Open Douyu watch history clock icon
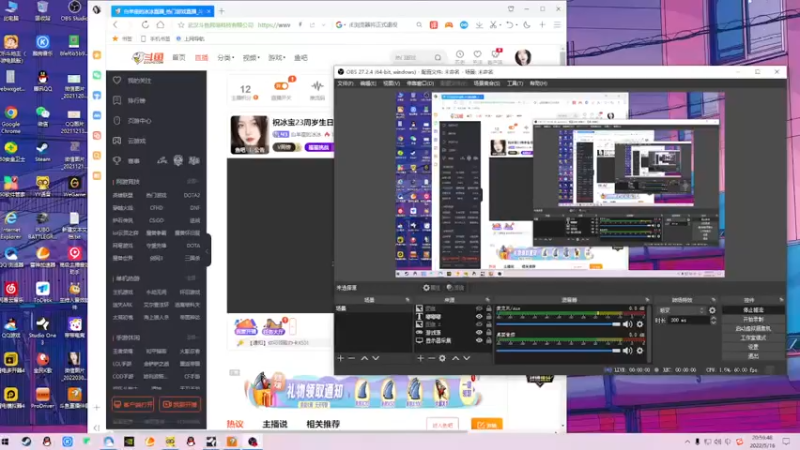 pos(460,56)
